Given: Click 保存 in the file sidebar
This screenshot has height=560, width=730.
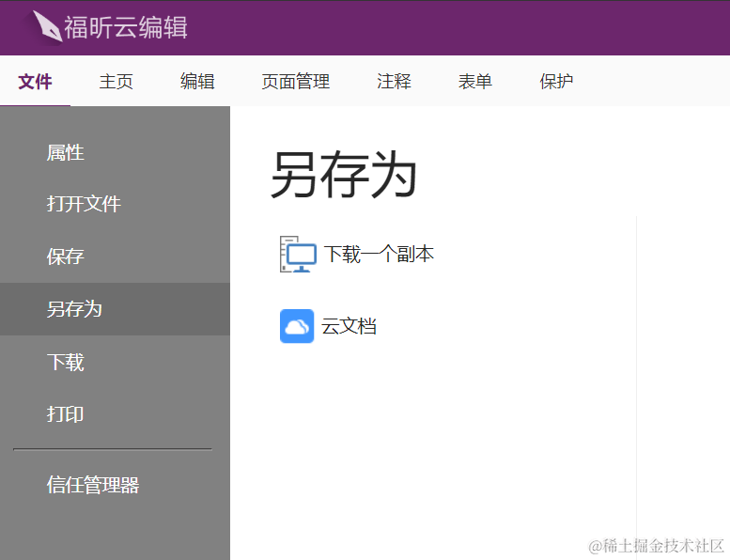Looking at the screenshot, I should click(115, 257).
